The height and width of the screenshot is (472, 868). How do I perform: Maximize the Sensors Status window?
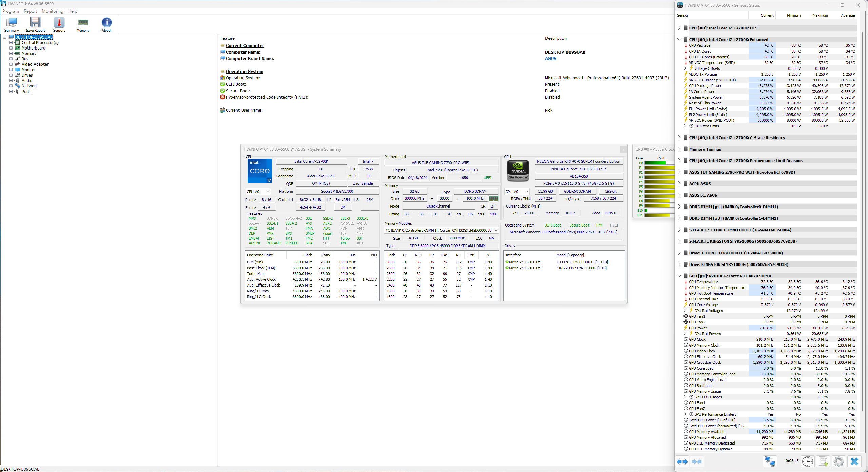[842, 5]
